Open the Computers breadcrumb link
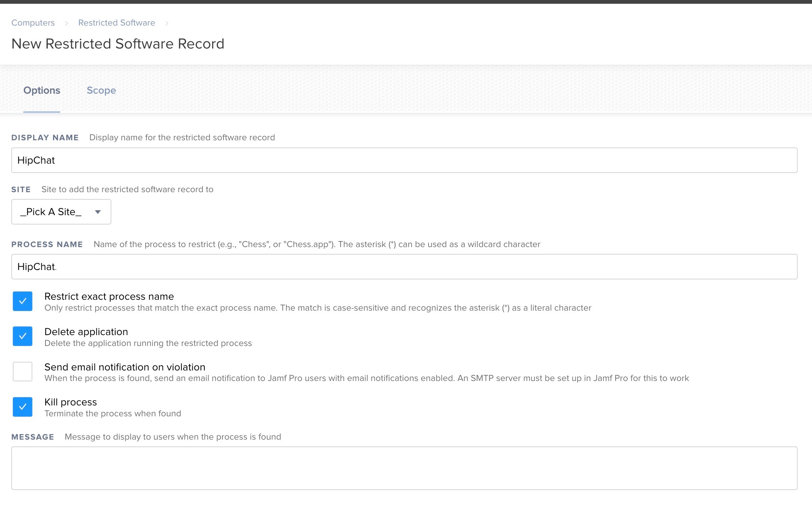 (33, 23)
